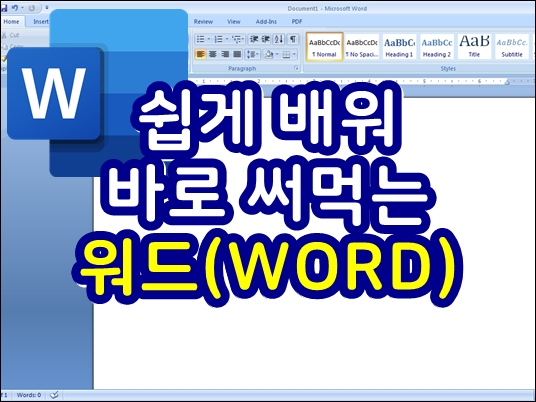Click the Numbering list icon
536x402 pixels.
click(x=218, y=39)
